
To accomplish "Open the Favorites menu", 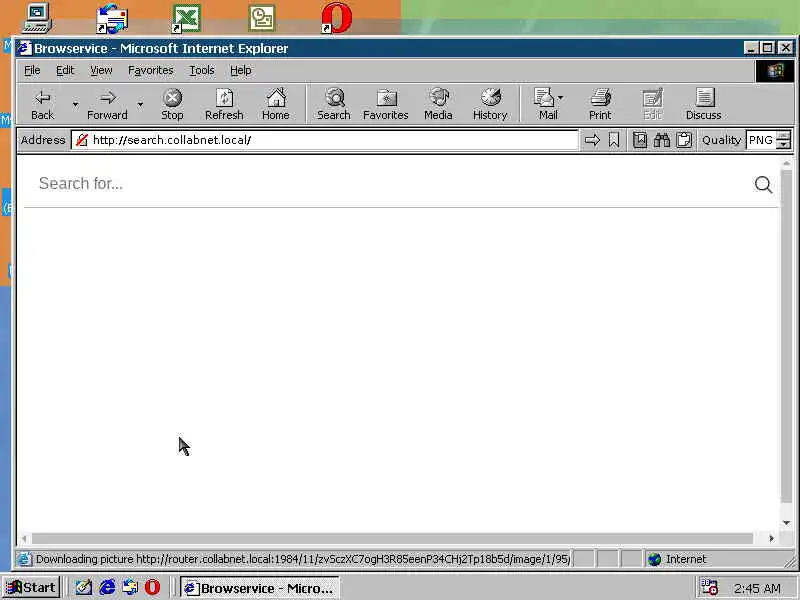I will click(x=151, y=70).
